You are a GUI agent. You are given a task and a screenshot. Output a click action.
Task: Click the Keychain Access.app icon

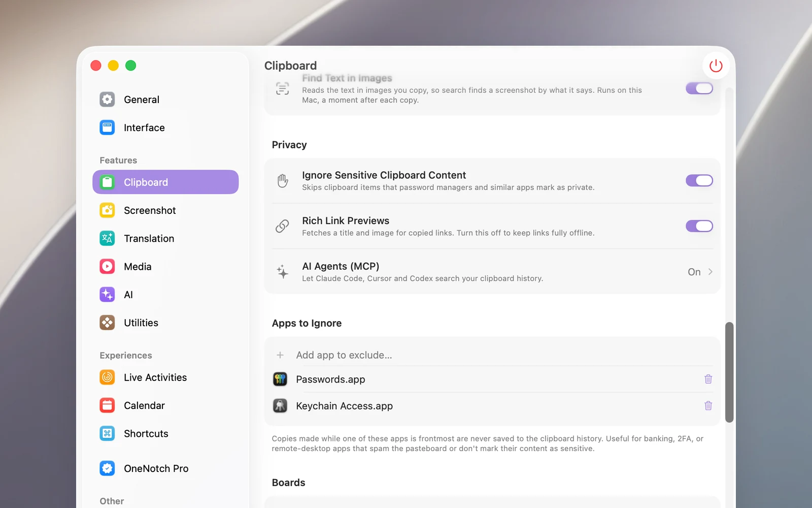pyautogui.click(x=280, y=405)
